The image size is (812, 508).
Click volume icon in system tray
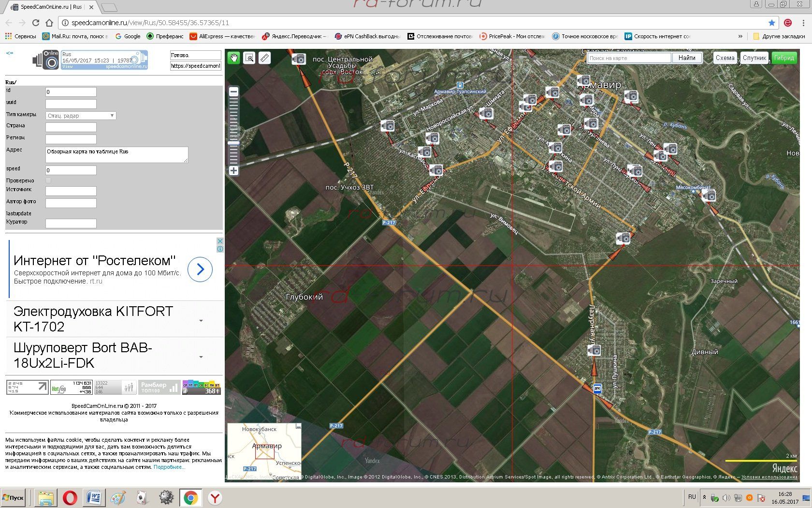(x=726, y=498)
